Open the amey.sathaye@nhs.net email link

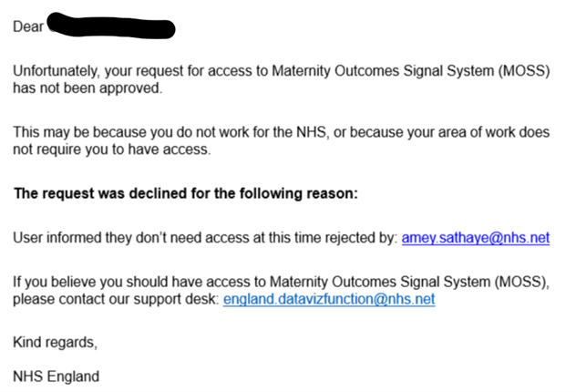(x=475, y=238)
